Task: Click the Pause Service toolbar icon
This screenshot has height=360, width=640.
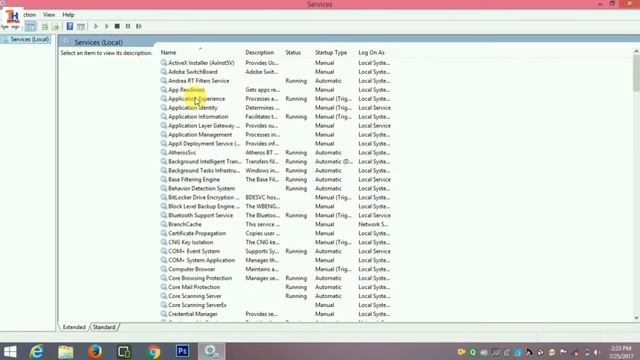Action: point(128,26)
